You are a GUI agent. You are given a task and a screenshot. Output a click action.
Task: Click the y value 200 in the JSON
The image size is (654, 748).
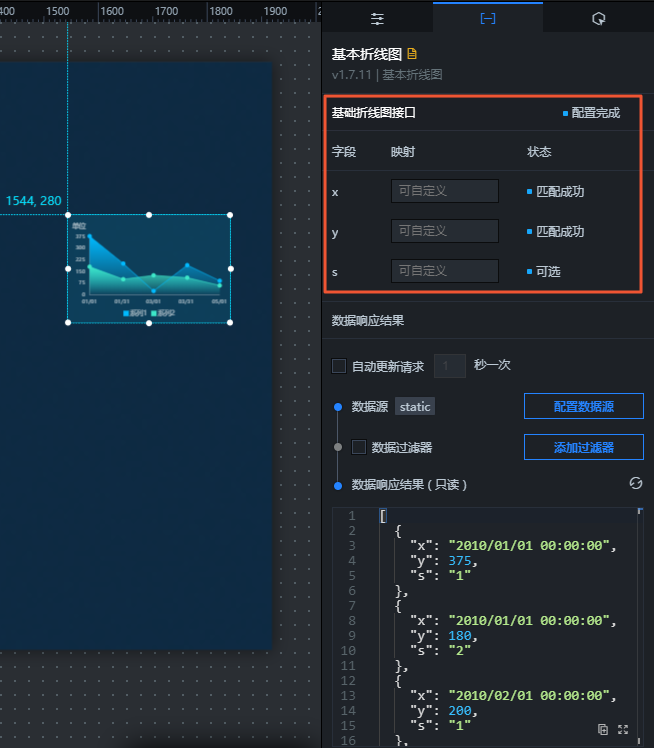point(459,710)
